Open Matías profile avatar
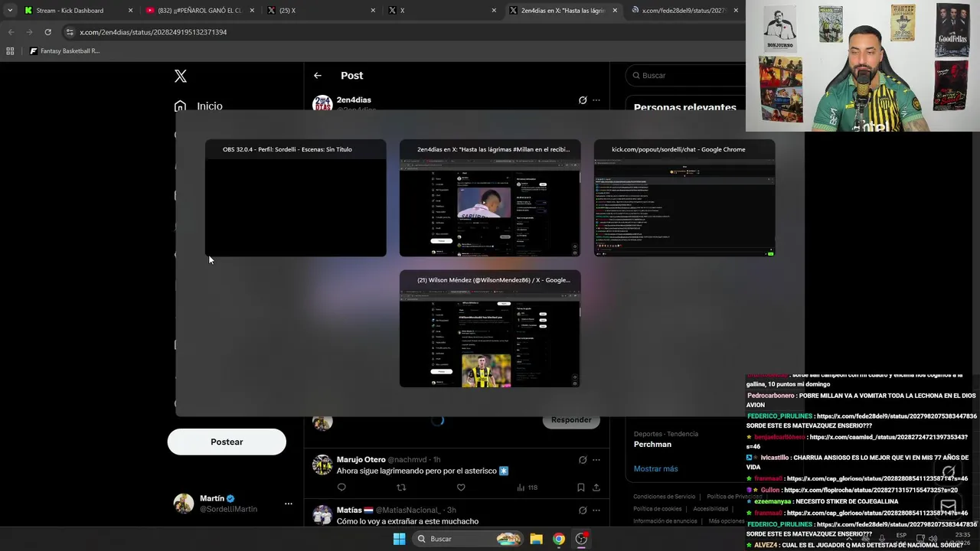Image resolution: width=980 pixels, height=551 pixels. [322, 515]
